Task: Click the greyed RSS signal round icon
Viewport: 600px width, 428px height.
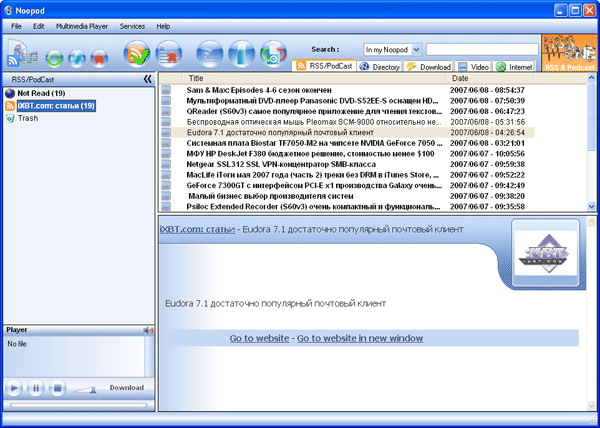Action: [x=209, y=54]
